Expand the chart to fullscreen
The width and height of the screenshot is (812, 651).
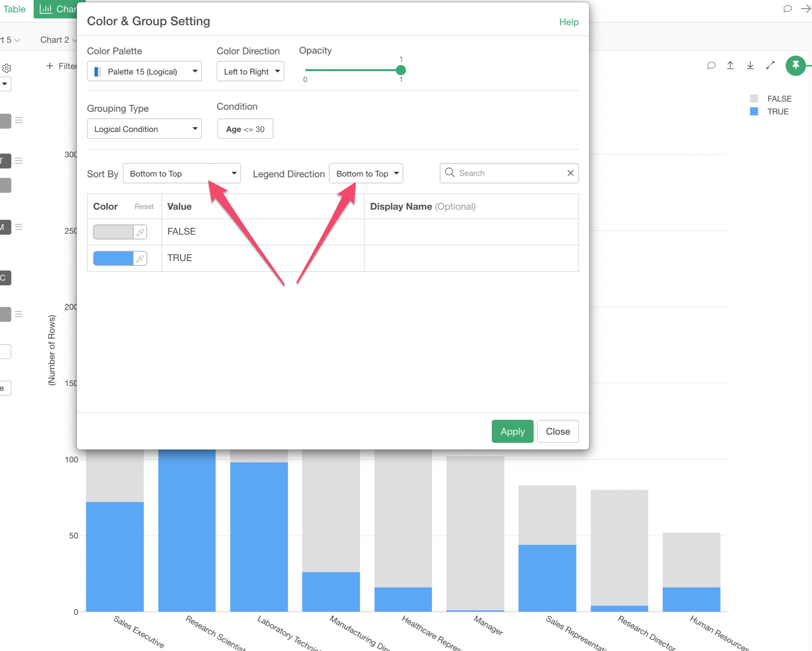point(770,65)
